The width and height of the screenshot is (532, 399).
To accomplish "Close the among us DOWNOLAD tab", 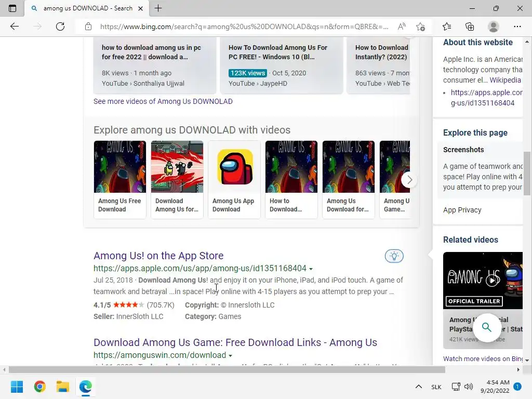I will pos(140,8).
